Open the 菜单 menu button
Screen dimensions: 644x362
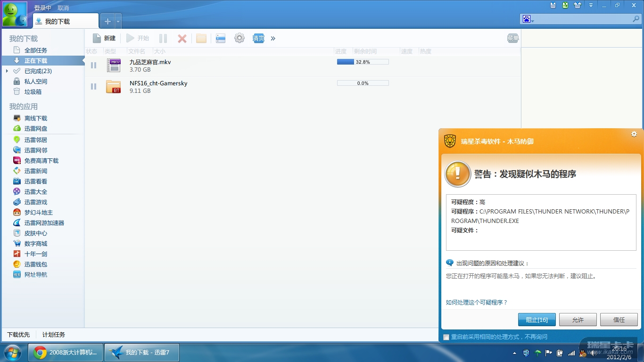click(513, 38)
